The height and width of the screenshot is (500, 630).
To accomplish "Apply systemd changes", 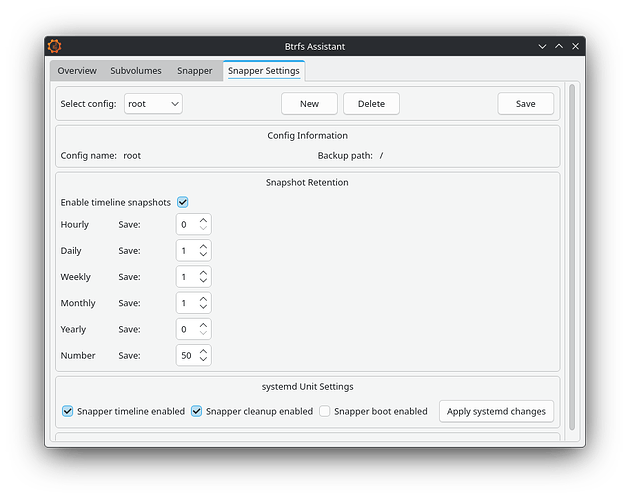I will tap(496, 411).
